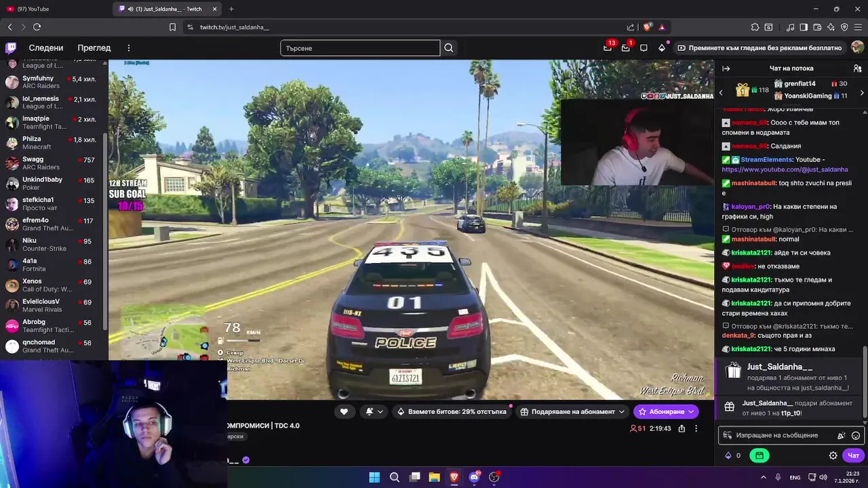Click the Twitch search field Търсене
Viewport: 868px width, 488px height.
[360, 48]
